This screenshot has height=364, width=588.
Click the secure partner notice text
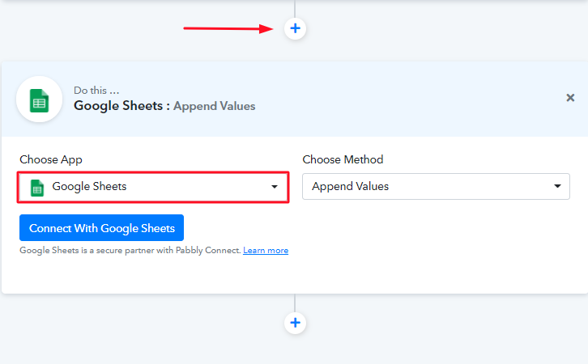[130, 251]
